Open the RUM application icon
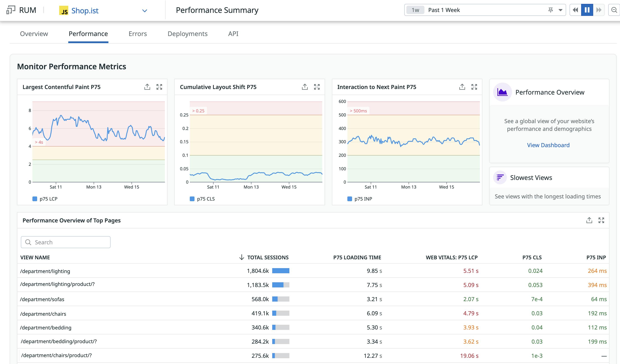This screenshot has height=364, width=620. pyautogui.click(x=10, y=10)
